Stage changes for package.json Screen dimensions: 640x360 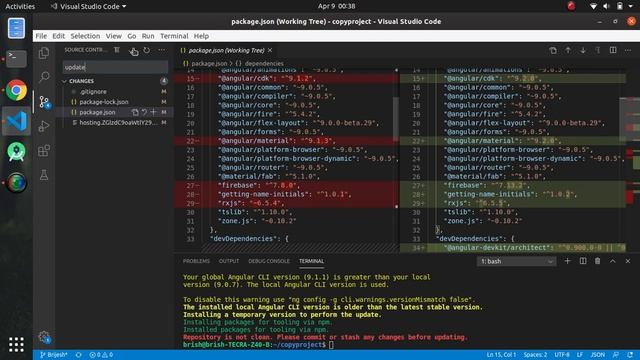[153, 112]
